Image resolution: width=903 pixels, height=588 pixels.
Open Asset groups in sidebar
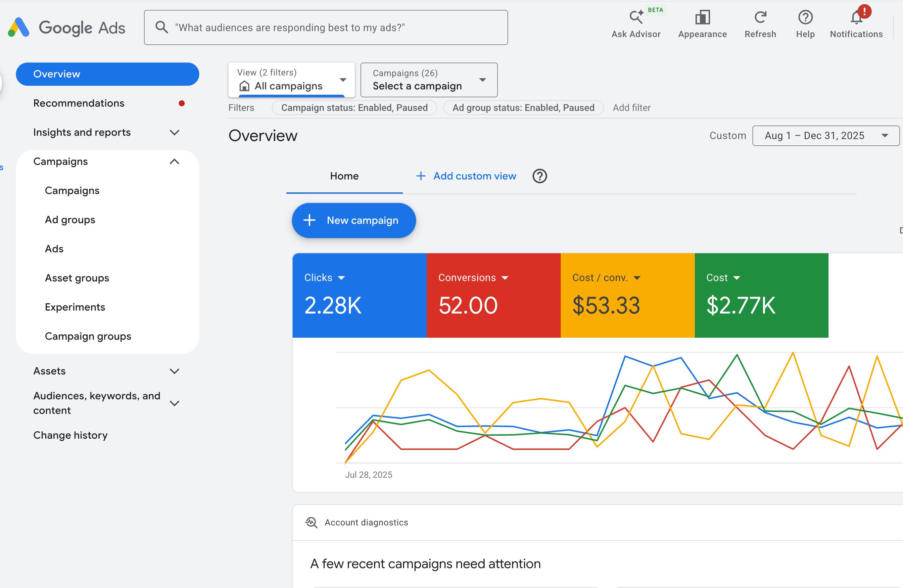(x=77, y=278)
